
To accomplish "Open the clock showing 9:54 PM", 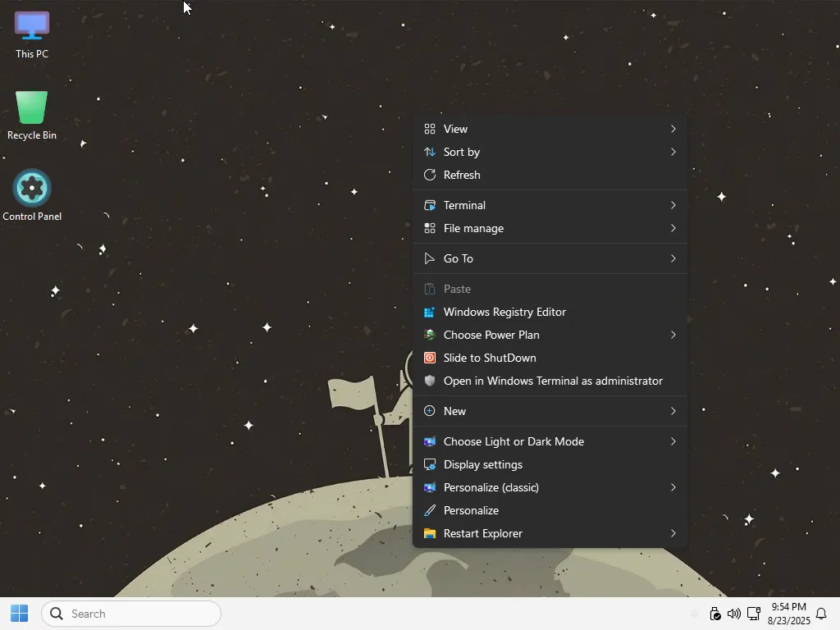I will pyautogui.click(x=788, y=607).
